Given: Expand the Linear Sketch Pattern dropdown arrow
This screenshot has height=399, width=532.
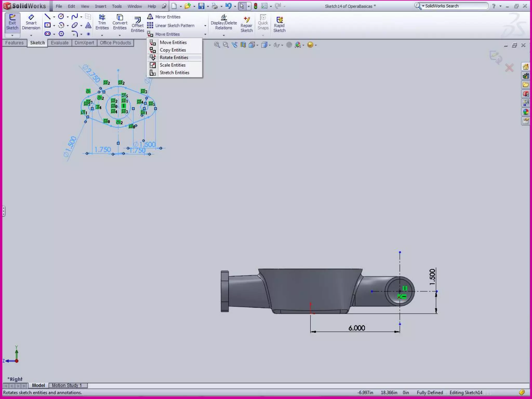Looking at the screenshot, I should pos(205,25).
